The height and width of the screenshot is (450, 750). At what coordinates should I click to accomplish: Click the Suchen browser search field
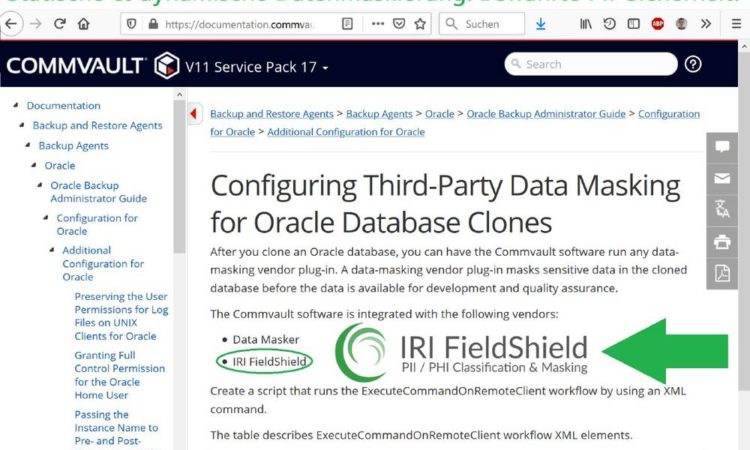pyautogui.click(x=482, y=24)
